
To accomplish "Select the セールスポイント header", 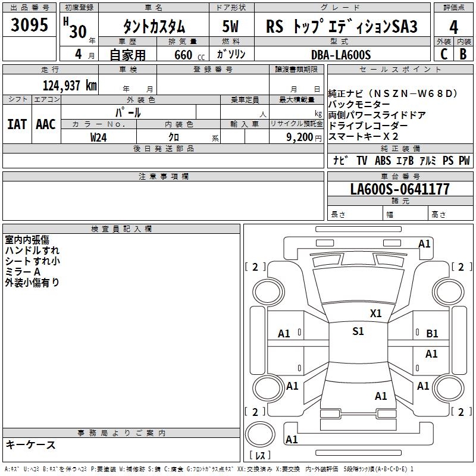I will [400, 70].
